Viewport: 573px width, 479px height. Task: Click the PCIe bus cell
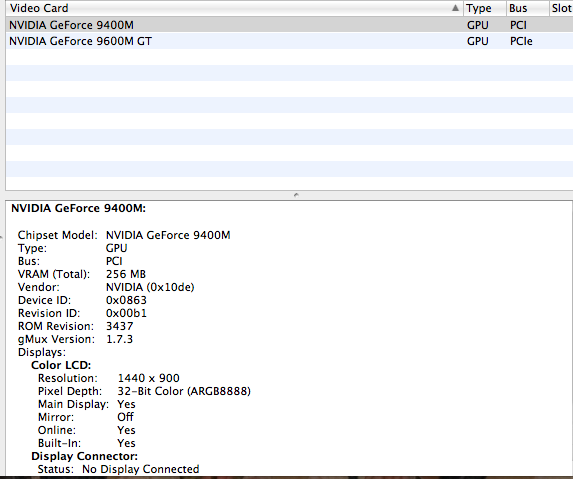tap(521, 41)
